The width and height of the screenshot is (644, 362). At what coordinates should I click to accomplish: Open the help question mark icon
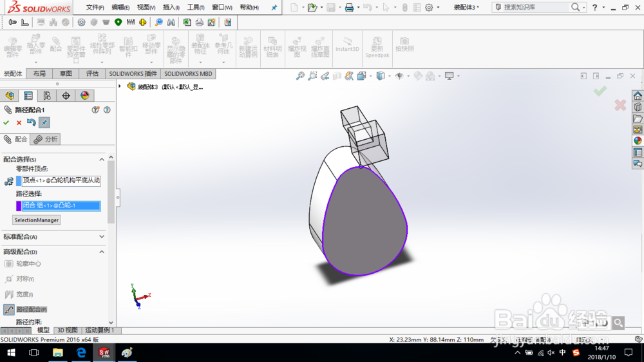point(594,7)
